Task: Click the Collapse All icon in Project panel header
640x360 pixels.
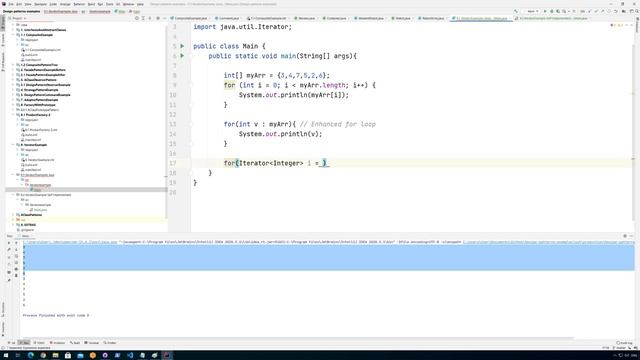Action: coord(149,18)
